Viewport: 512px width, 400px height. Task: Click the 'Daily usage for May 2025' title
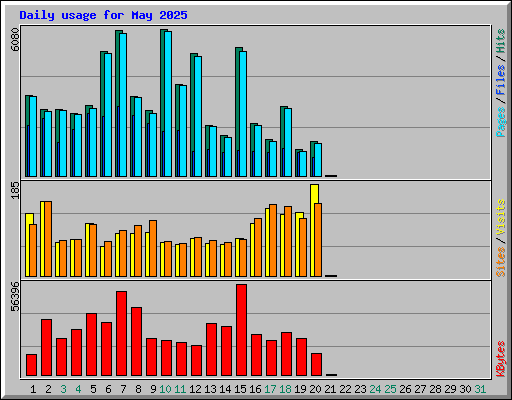[103, 15]
